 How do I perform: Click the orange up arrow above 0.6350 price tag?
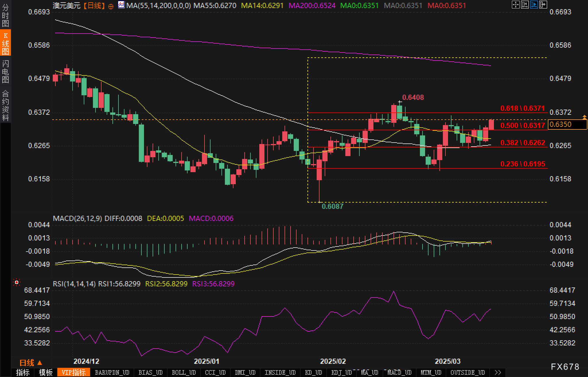pos(584,117)
